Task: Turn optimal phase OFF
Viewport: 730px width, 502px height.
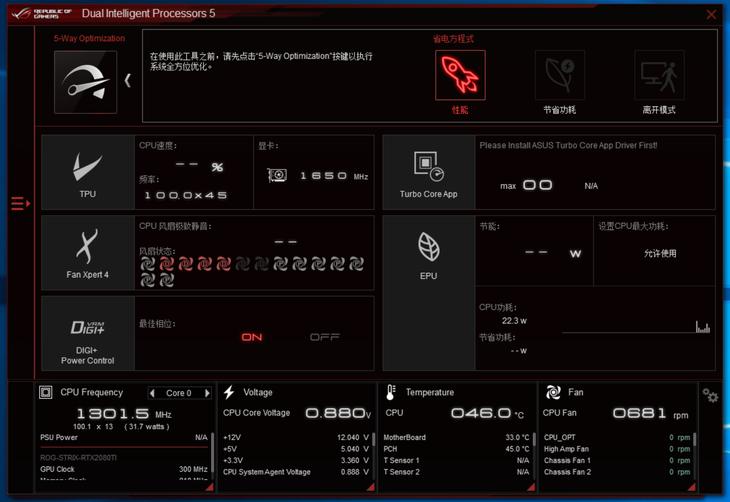Action: [x=325, y=337]
